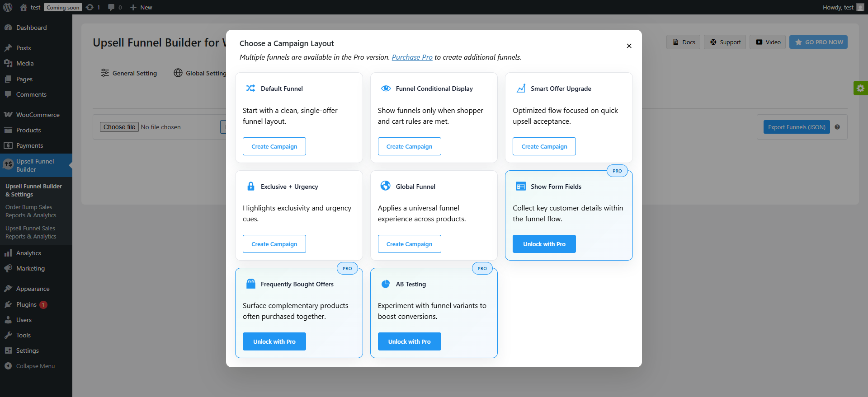Screen dimensions: 868x397
Task: Unlock AB Testing with Pro
Action: [410, 341]
